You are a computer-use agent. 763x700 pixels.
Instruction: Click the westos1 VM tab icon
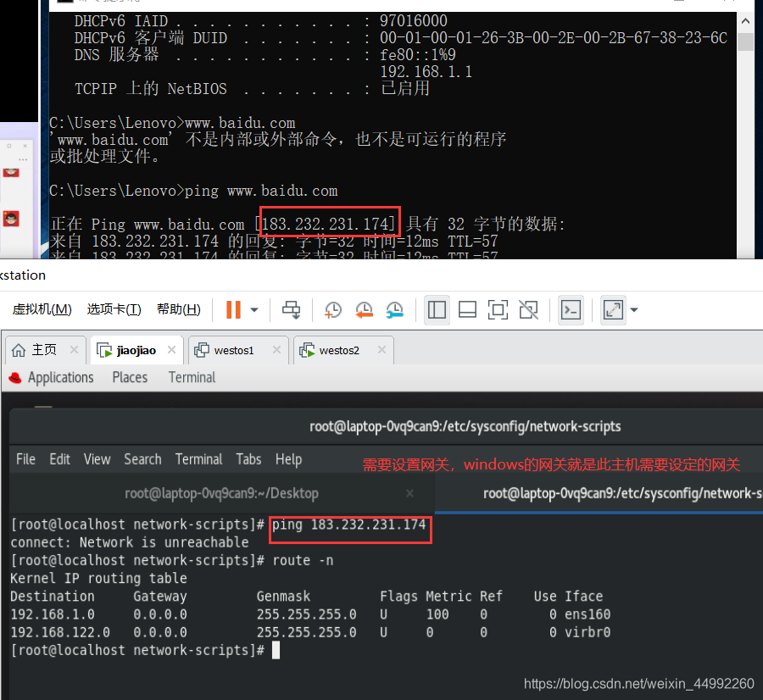point(202,350)
